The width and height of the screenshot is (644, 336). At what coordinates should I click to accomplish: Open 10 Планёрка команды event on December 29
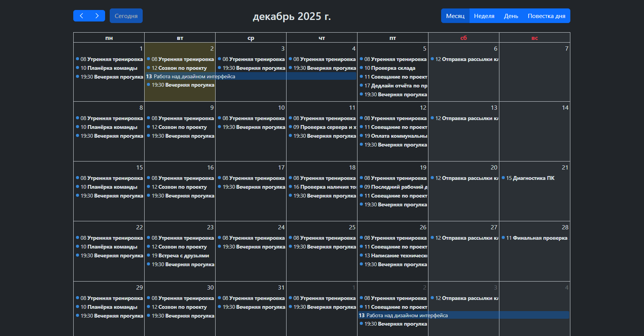click(109, 307)
